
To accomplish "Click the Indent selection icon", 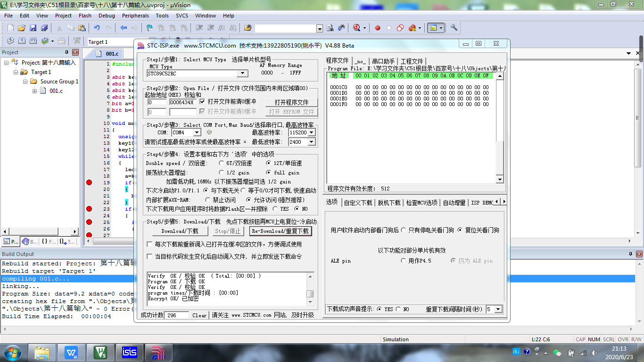I will pos(199,28).
